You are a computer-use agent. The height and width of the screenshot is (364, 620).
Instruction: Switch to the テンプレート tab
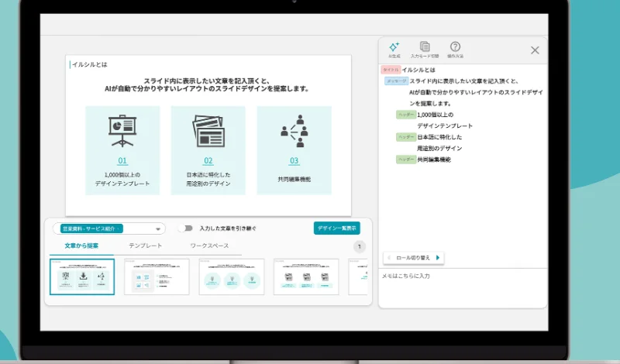(146, 246)
